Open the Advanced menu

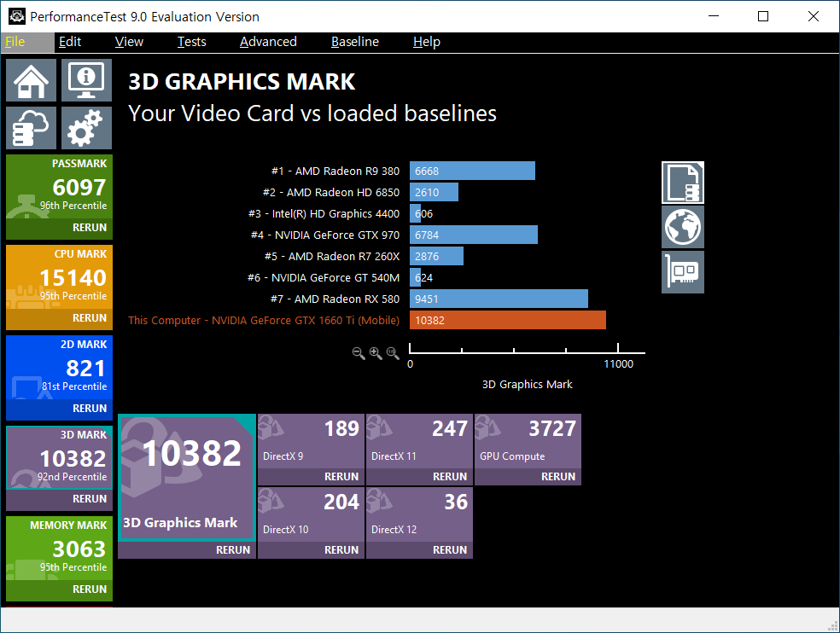(268, 42)
